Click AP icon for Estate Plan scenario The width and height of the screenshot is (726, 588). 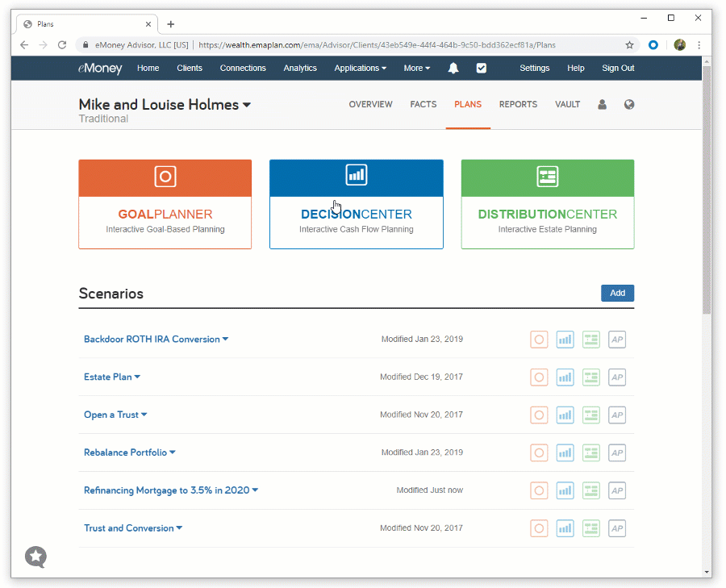coord(617,377)
